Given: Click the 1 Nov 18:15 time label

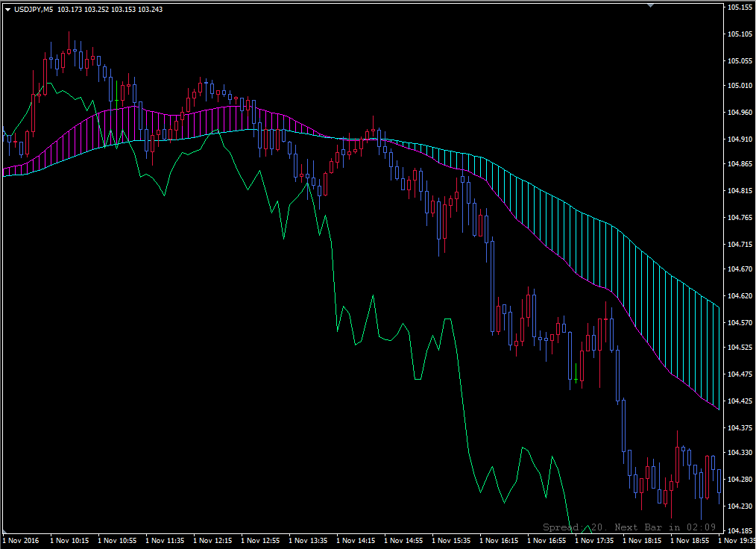Looking at the screenshot, I should [642, 540].
